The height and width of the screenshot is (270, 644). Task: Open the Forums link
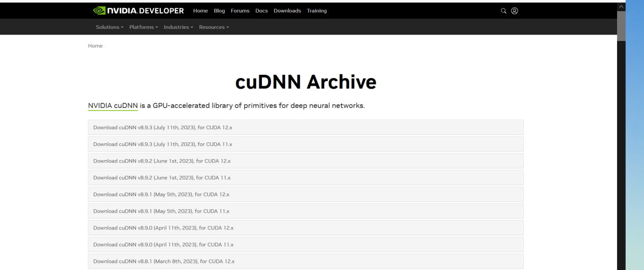(x=240, y=11)
